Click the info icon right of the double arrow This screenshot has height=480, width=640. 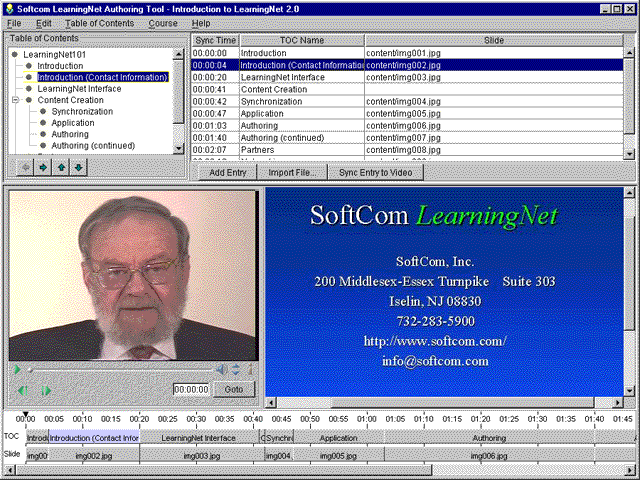click(x=250, y=369)
